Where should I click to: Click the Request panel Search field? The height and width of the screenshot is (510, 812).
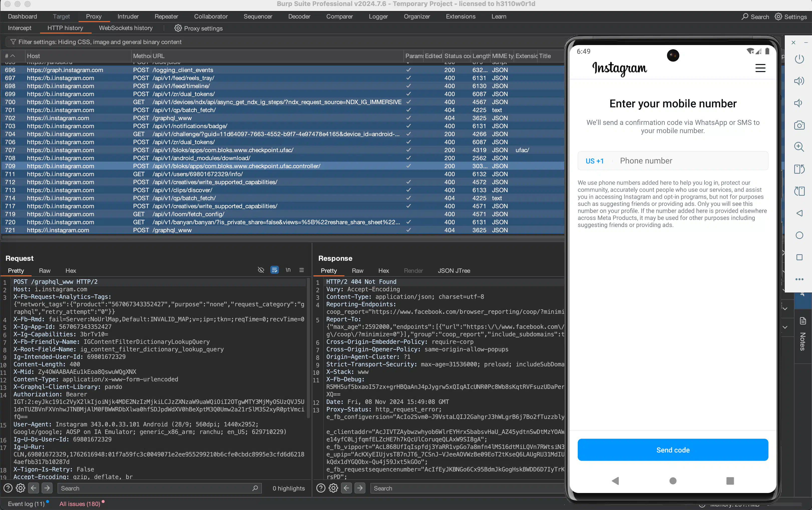point(159,488)
